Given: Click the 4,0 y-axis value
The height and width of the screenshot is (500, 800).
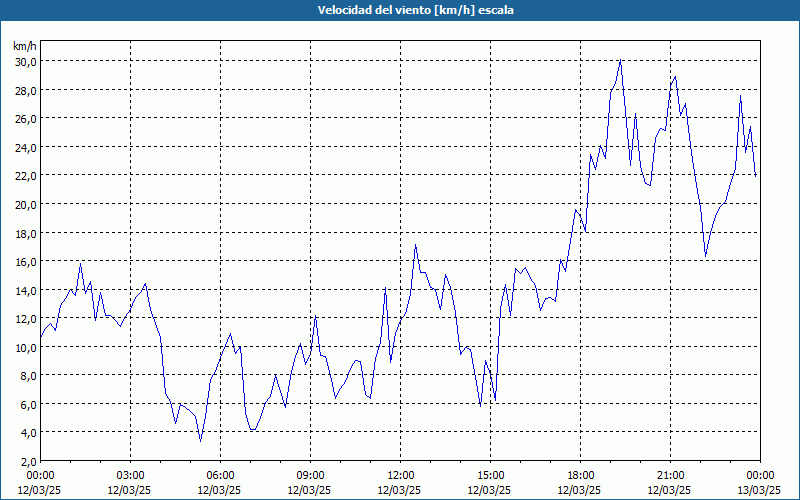Looking at the screenshot, I should pos(28,433).
